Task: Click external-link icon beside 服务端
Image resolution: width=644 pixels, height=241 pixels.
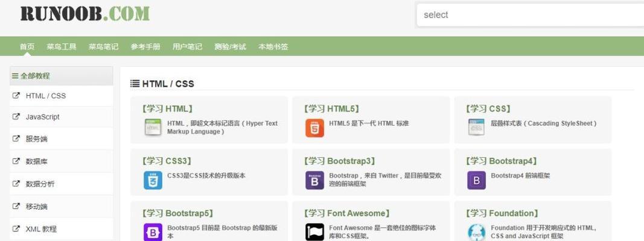Action: click(x=16, y=139)
